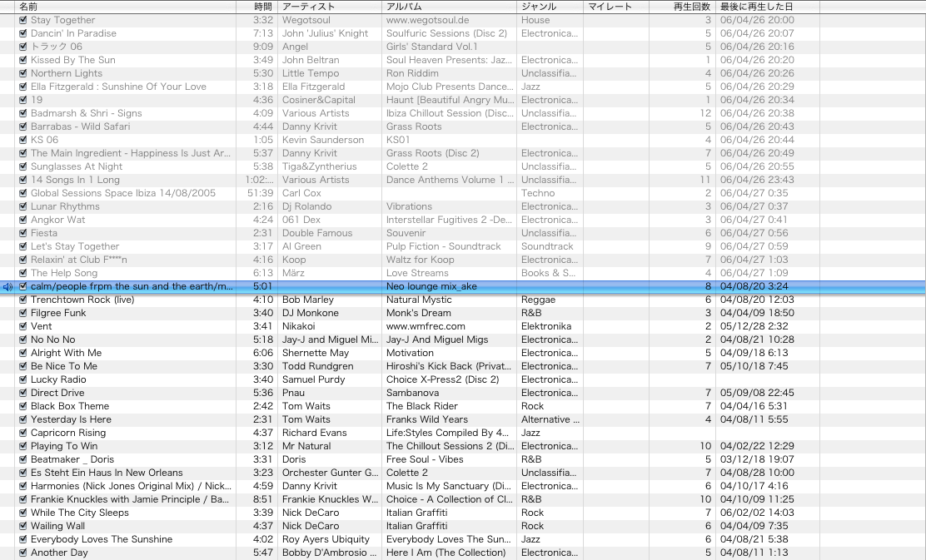Click the album cell Pulp Fiction - Soundtrack
The image size is (926, 560).
(444, 246)
